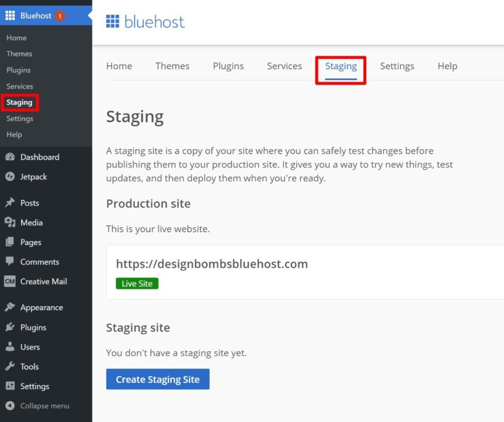The width and height of the screenshot is (504, 422).
Task: Open Help from the top navigation
Action: [x=447, y=65]
